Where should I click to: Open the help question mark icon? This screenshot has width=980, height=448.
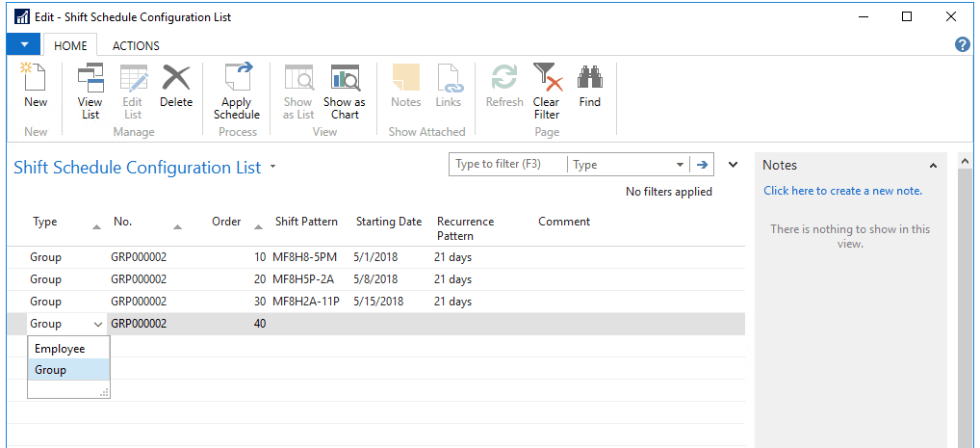pyautogui.click(x=962, y=45)
